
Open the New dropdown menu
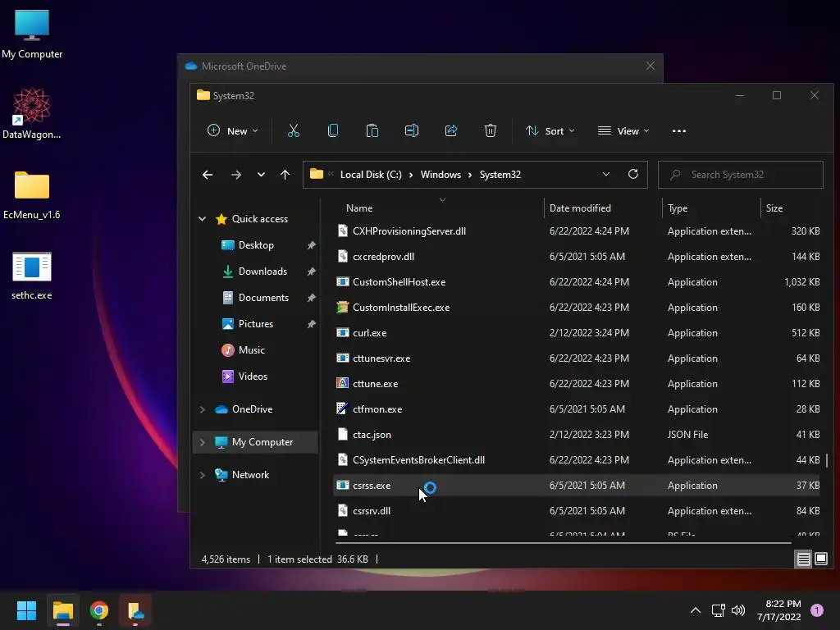232,130
